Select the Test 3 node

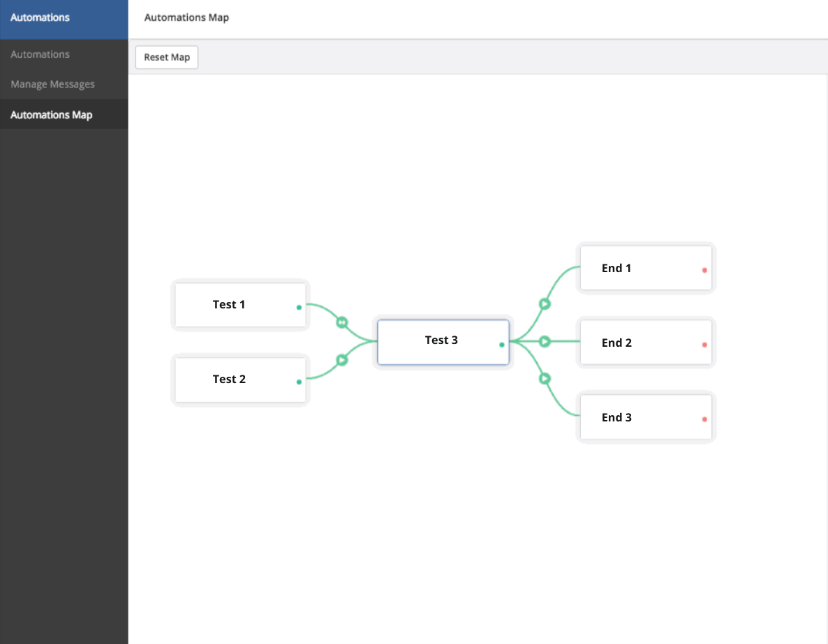tap(443, 341)
